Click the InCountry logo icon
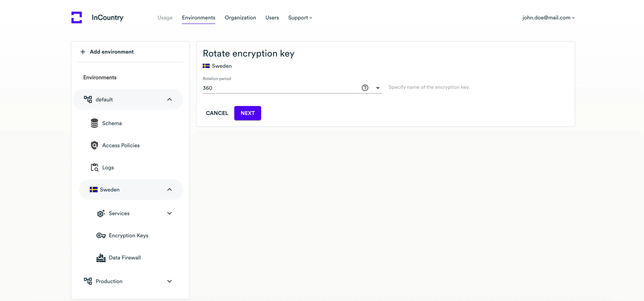Viewport: 644px width, 301px height. (76, 17)
